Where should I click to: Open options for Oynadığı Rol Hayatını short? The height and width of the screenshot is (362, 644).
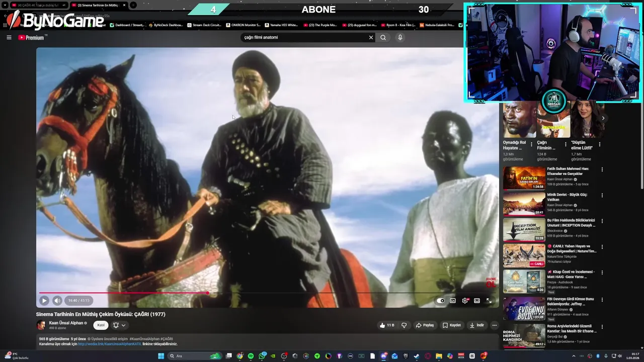[531, 144]
